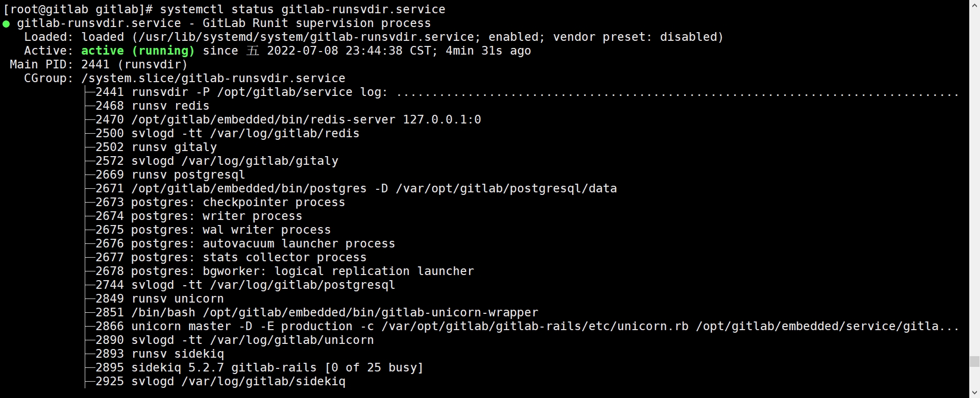Image resolution: width=980 pixels, height=398 pixels.
Task: Click the "2669 runsv postgresql" process entry
Action: pyautogui.click(x=170, y=175)
